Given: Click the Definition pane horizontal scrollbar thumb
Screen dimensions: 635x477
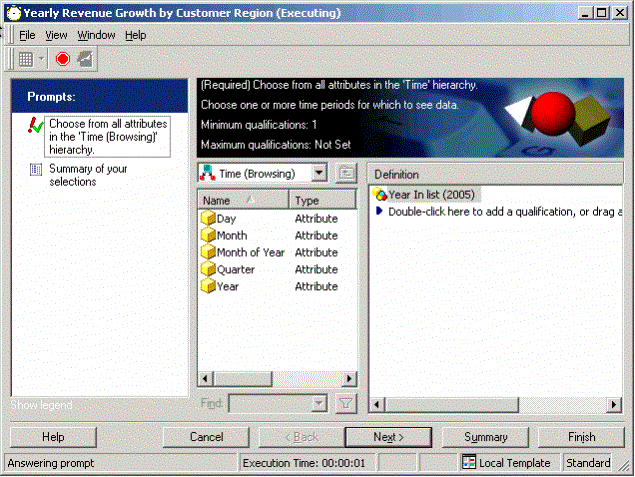Looking at the screenshot, I should [x=452, y=404].
